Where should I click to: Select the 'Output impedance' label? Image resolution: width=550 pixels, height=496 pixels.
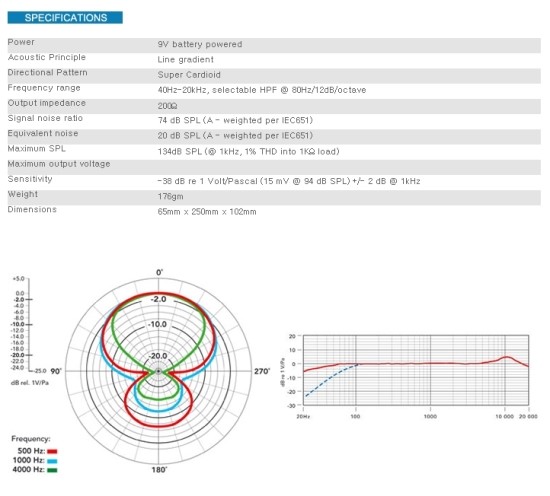(47, 103)
